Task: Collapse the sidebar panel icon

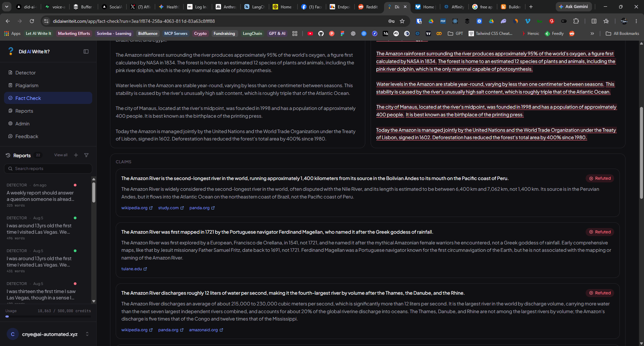Action: click(86, 51)
